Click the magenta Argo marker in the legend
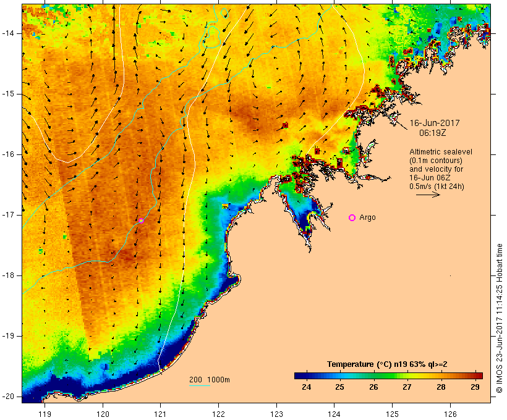This screenshot has height=420, width=507. [352, 218]
